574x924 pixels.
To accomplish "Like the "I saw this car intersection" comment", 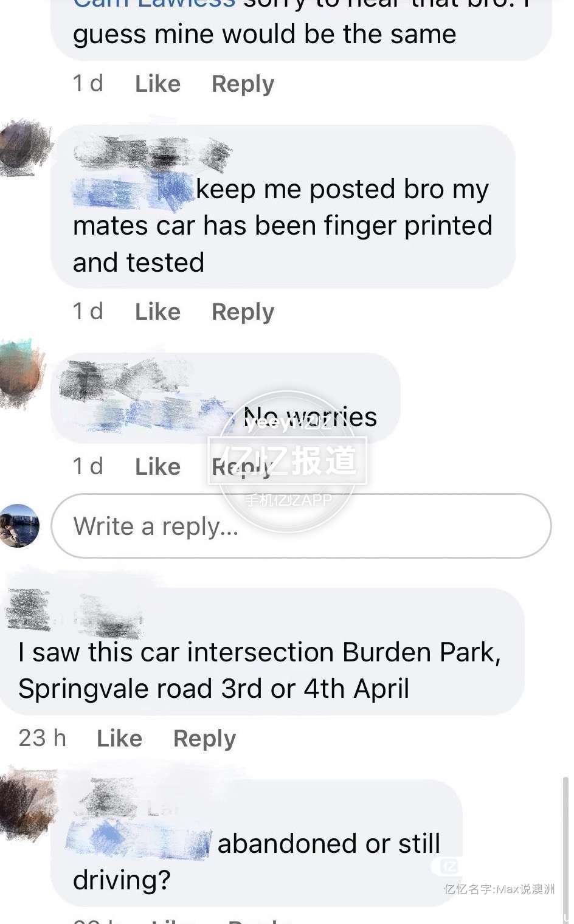I will point(119,739).
